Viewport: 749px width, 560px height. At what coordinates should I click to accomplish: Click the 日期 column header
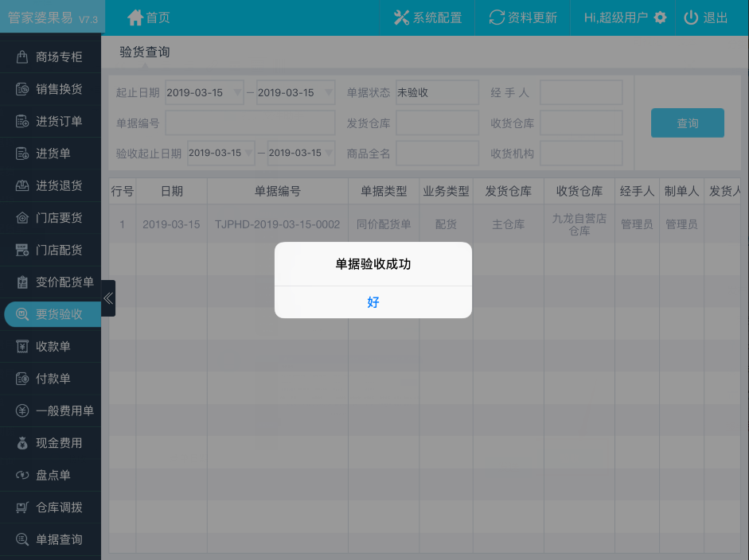171,192
